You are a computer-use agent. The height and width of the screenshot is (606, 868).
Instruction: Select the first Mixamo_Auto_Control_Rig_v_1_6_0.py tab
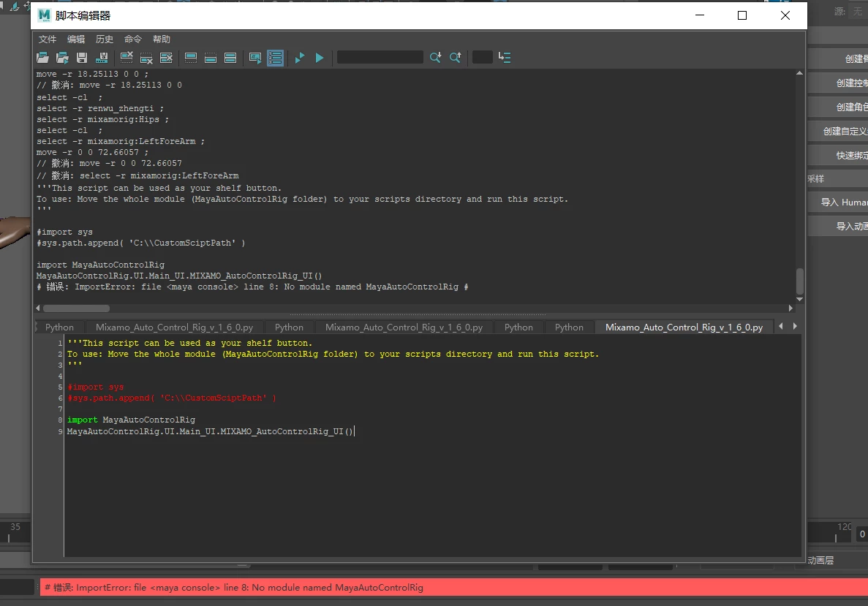pos(174,327)
